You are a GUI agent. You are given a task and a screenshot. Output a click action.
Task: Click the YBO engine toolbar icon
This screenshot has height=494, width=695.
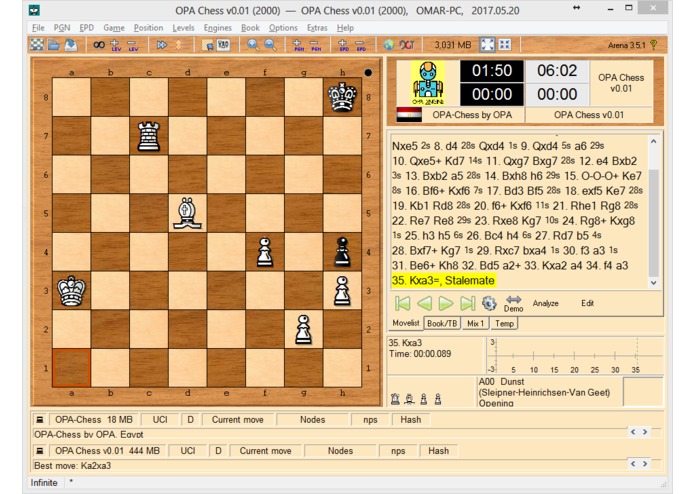point(223,45)
